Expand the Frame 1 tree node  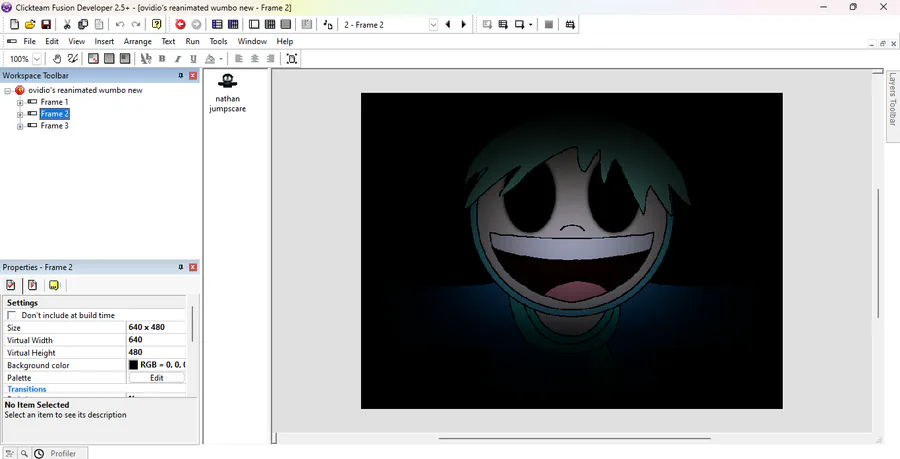tap(20, 103)
